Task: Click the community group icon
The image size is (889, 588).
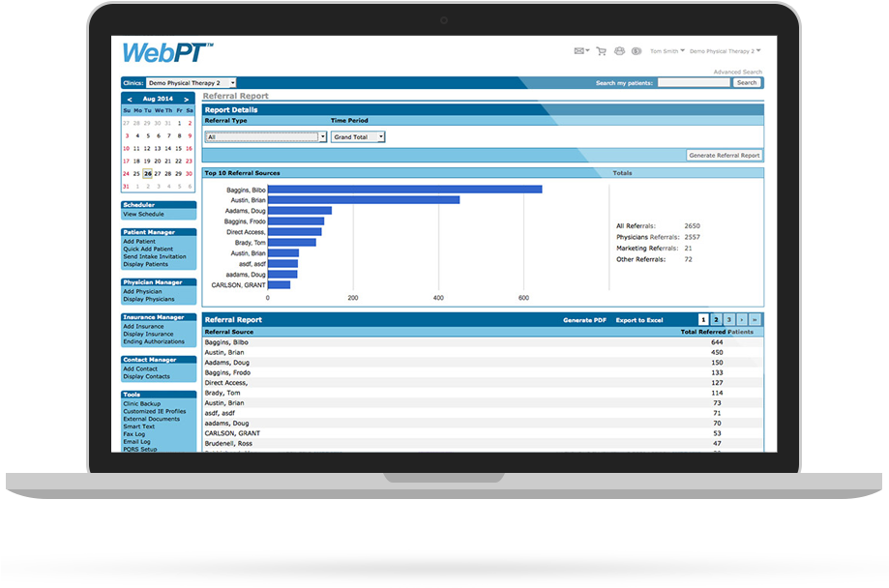Action: (x=618, y=51)
